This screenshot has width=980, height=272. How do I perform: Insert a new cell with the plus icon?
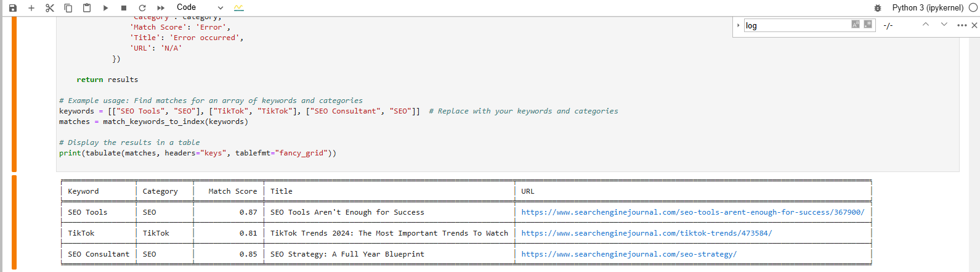click(x=31, y=8)
